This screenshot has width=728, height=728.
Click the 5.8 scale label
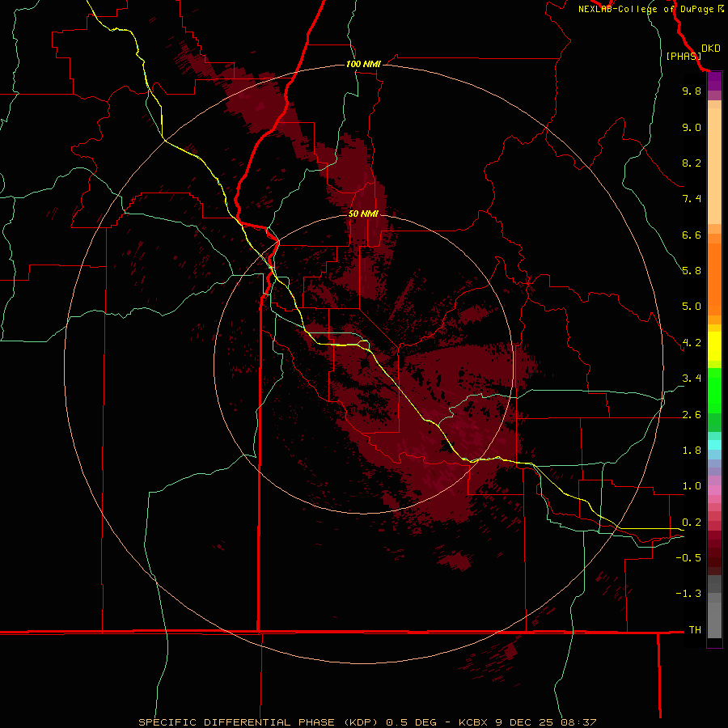pos(692,271)
